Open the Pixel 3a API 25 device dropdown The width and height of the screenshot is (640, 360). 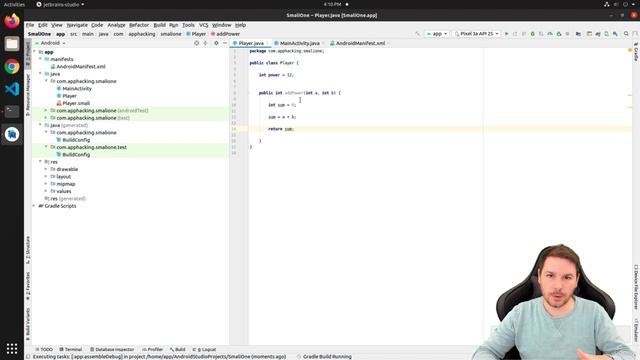(x=477, y=34)
